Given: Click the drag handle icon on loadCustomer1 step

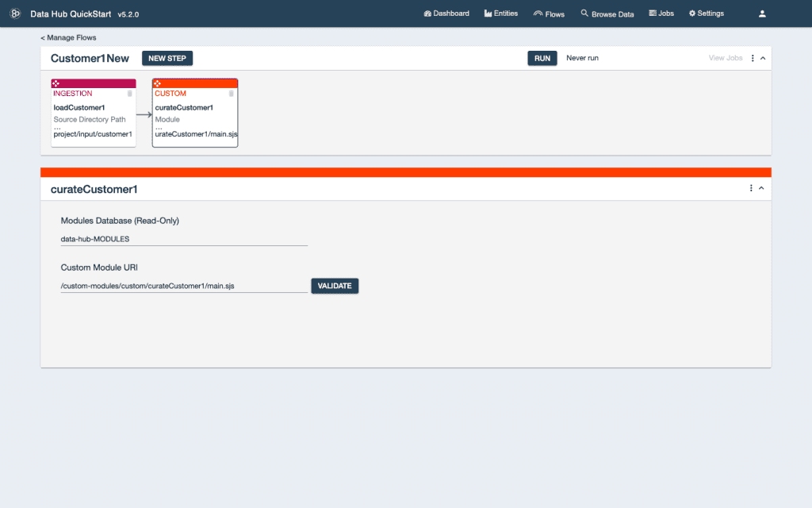Looking at the screenshot, I should click(x=56, y=83).
